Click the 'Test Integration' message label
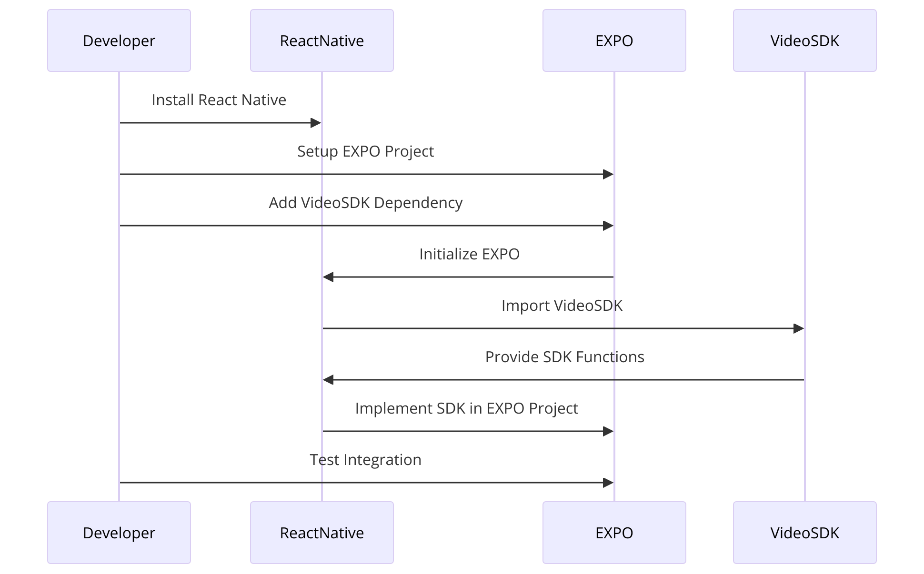924x574 pixels. click(365, 460)
